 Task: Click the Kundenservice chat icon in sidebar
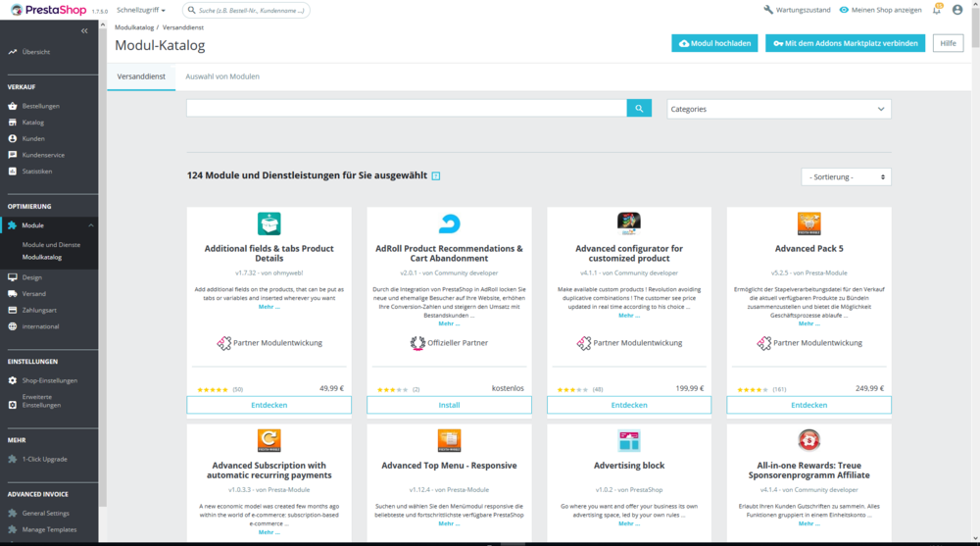coord(13,155)
